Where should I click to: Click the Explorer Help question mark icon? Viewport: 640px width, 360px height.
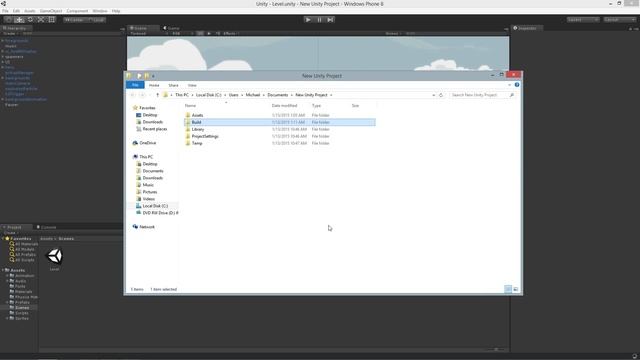point(517,85)
